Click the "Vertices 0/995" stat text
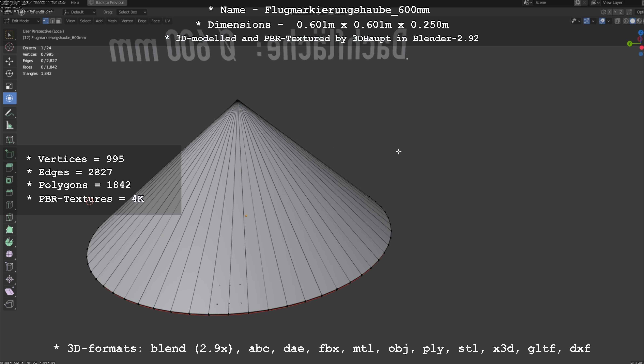This screenshot has width=644, height=364. click(x=38, y=54)
